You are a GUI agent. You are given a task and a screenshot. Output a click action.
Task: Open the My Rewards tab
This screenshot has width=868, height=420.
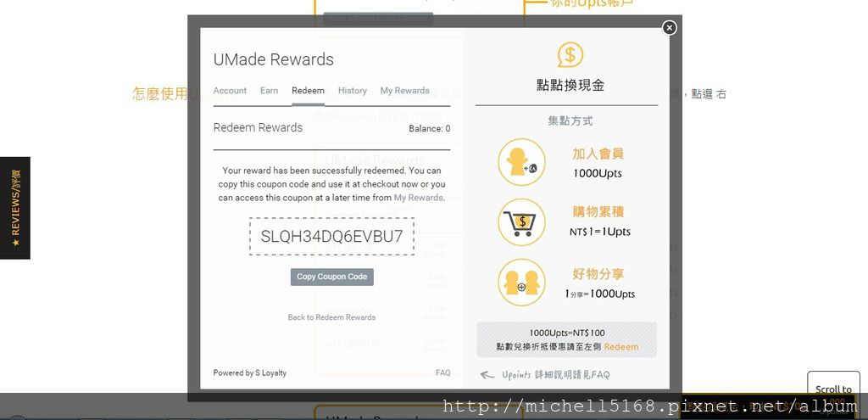tap(404, 90)
